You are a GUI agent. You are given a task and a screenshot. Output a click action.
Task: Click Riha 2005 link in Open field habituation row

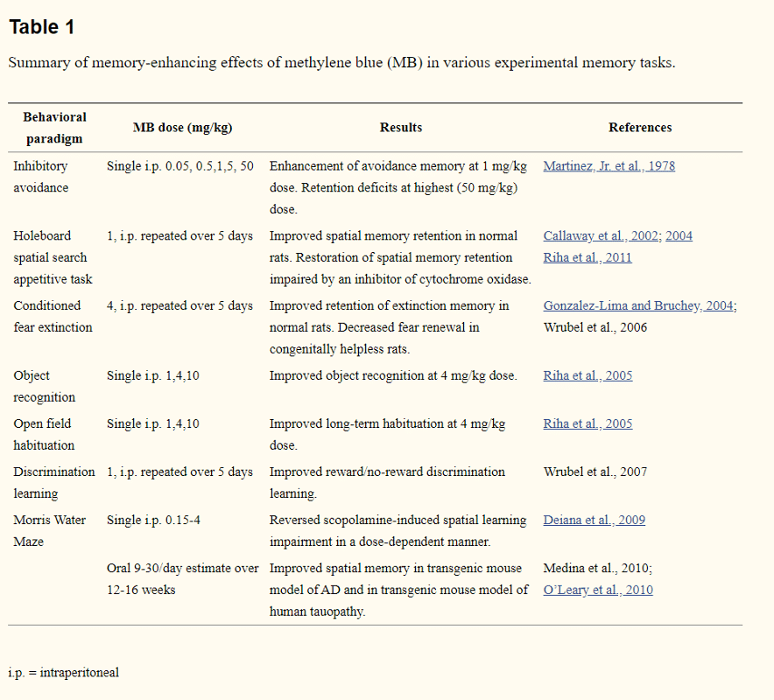click(588, 424)
